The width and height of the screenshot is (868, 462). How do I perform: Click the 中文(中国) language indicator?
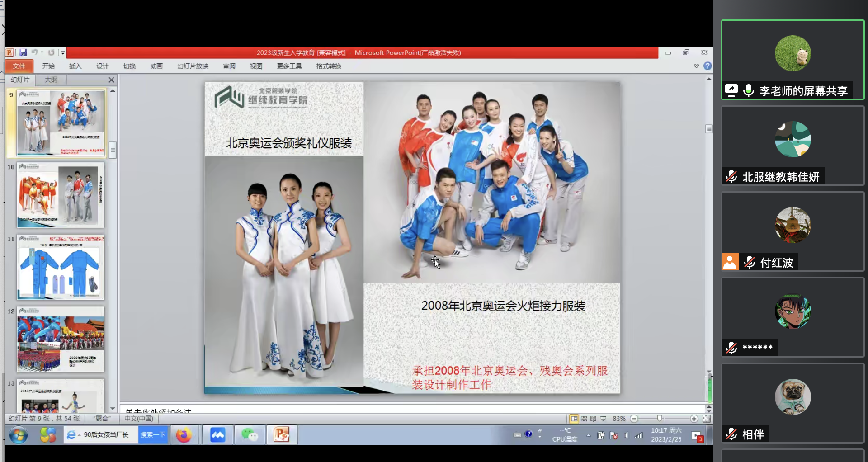[x=139, y=419]
